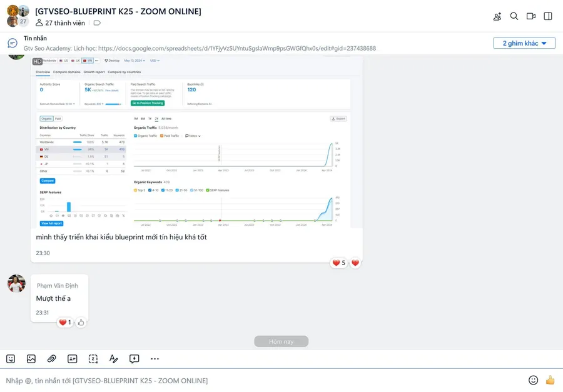The width and height of the screenshot is (563, 392).
Task: Click the pinned message chat bubble icon
Action: 13,43
